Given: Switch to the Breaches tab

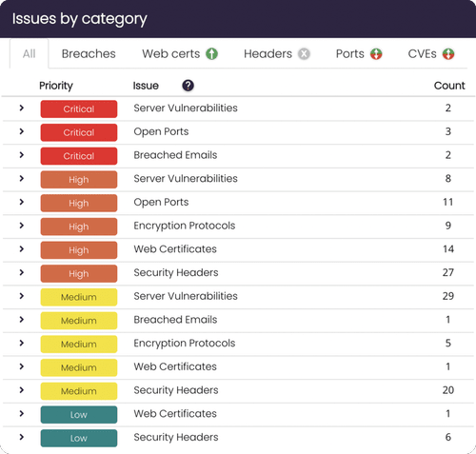Looking at the screenshot, I should pos(89,53).
